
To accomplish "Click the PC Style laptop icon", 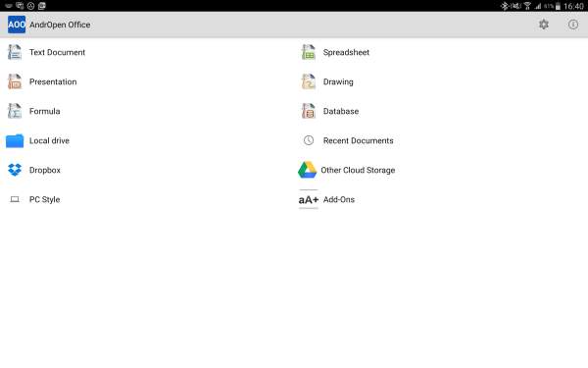I will 15,199.
